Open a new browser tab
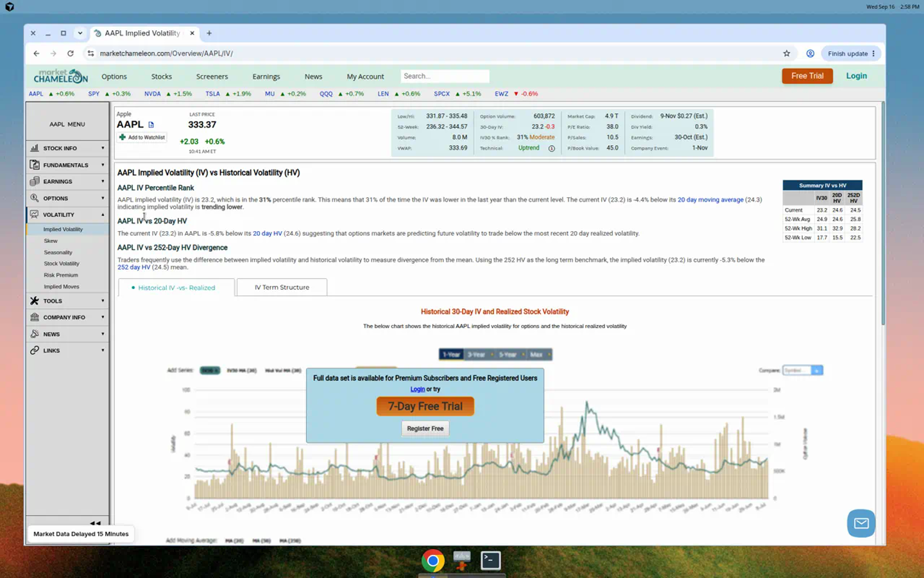The height and width of the screenshot is (578, 924). 209,33
